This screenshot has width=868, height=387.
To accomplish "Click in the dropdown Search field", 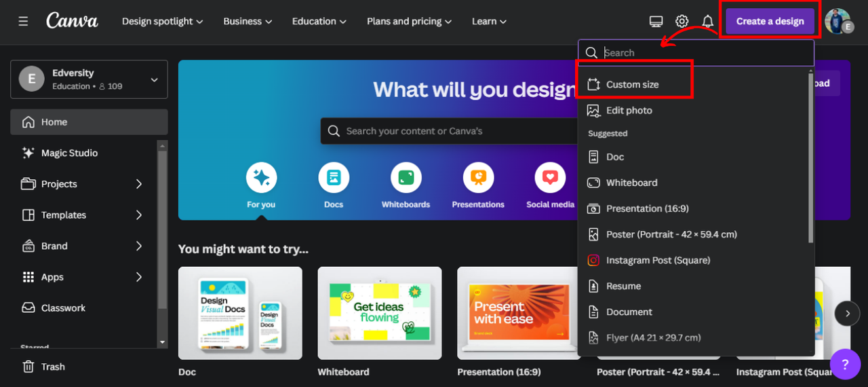I will 696,52.
